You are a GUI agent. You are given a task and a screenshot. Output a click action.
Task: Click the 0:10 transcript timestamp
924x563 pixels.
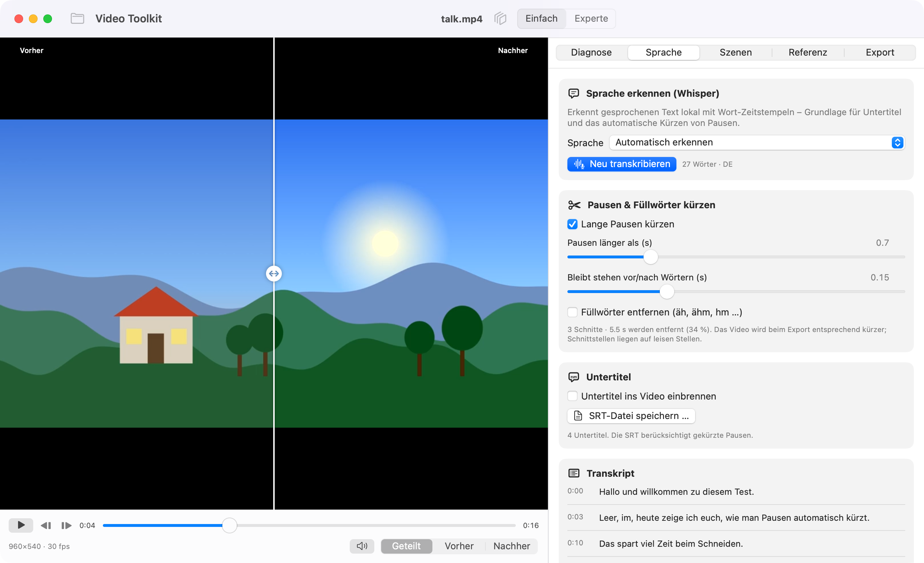pyautogui.click(x=575, y=543)
